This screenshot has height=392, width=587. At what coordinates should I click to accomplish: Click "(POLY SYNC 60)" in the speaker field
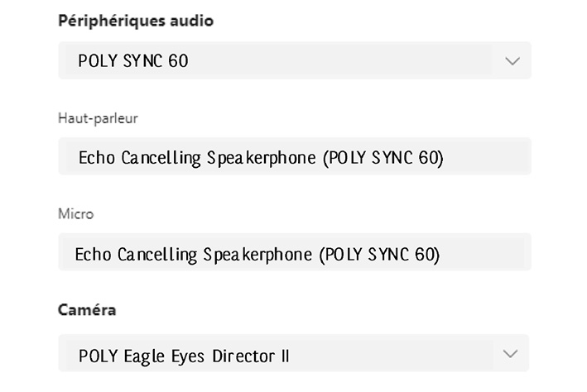[383, 157]
